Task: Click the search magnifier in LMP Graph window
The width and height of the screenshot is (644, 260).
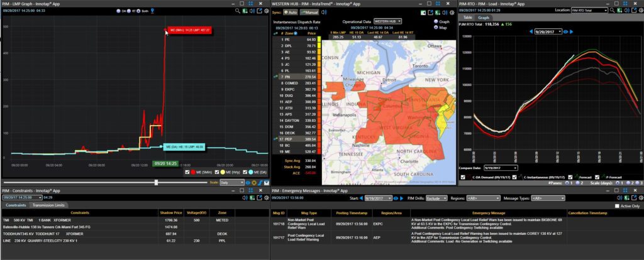Action: tap(238, 11)
